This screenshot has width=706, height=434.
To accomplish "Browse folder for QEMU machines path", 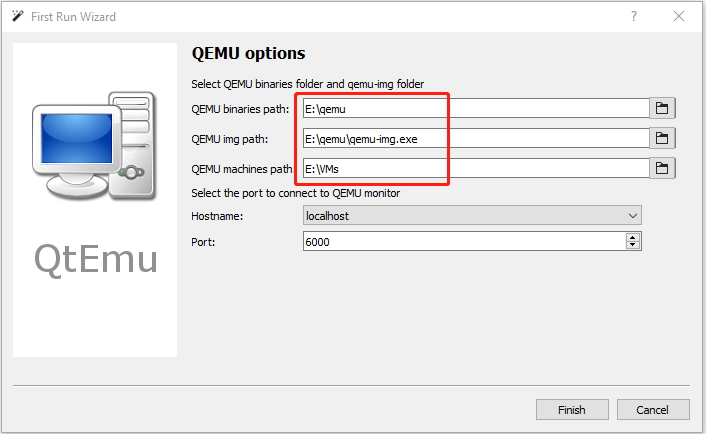I will click(662, 168).
